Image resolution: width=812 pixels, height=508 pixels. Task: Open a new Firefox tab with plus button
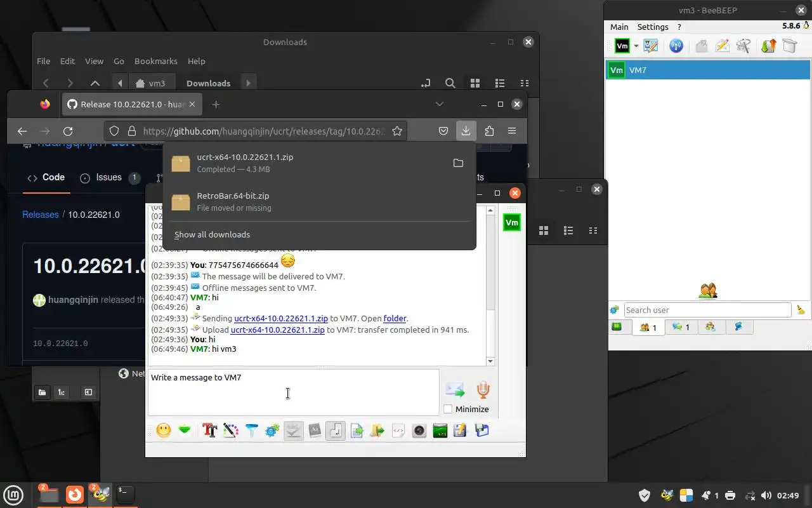coord(216,104)
